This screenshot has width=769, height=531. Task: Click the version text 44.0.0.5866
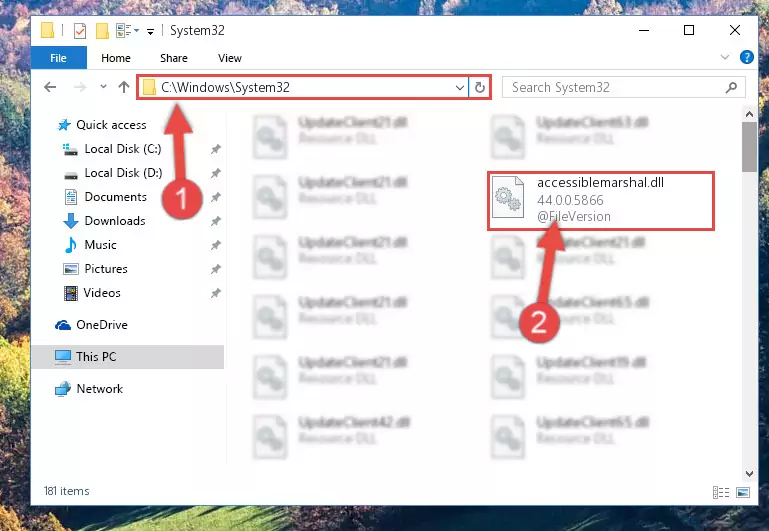tap(570, 201)
